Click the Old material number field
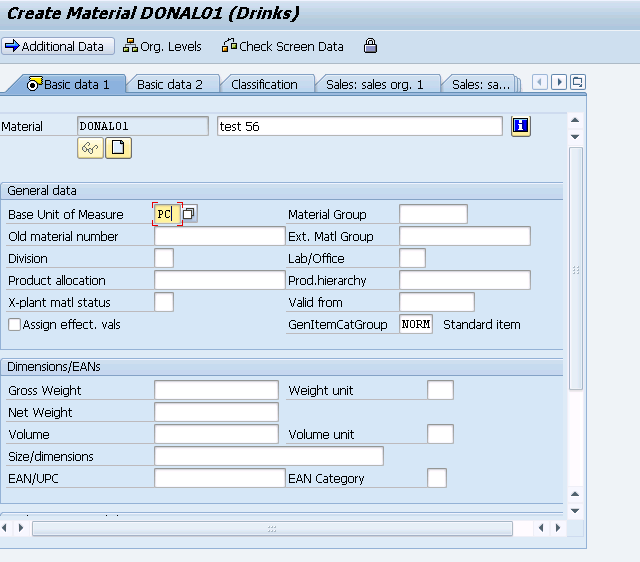This screenshot has height=562, width=640. tap(220, 236)
